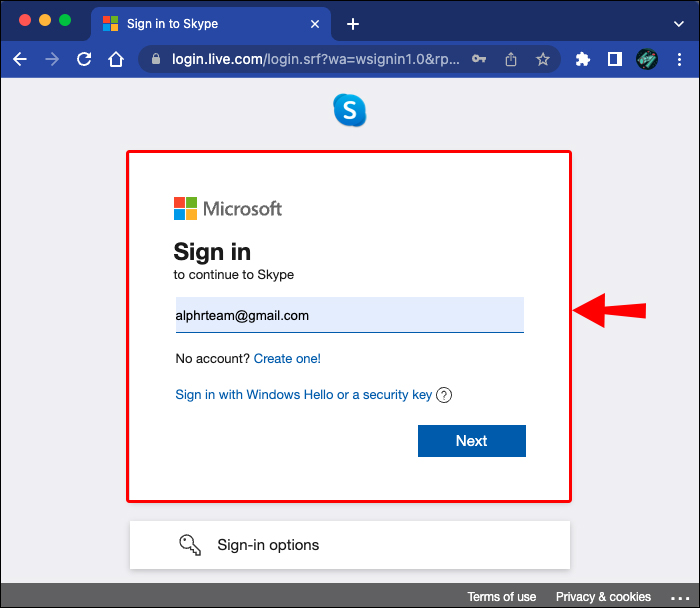This screenshot has height=608, width=700.
Task: Expand the tab search chevron
Action: click(x=679, y=24)
